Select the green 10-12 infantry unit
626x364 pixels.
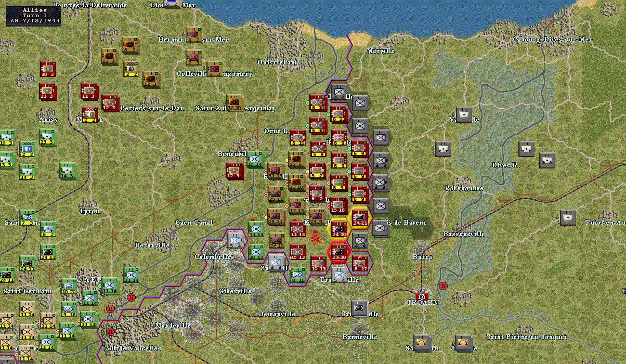(x=255, y=252)
